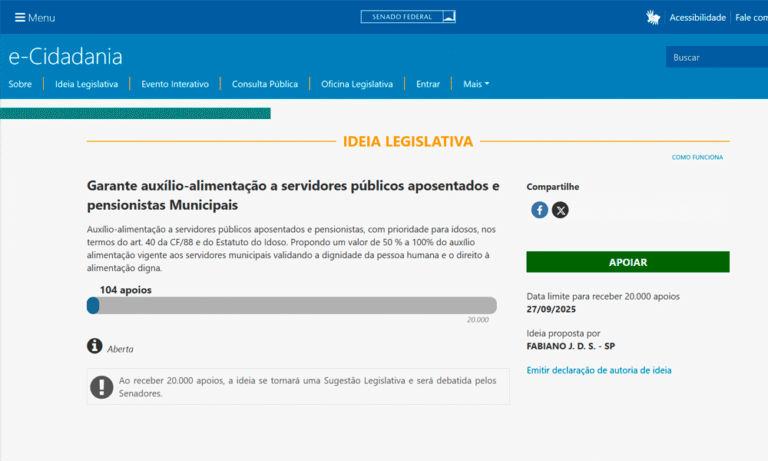Open the Fale conosco link
This screenshot has width=768, height=461.
751,18
